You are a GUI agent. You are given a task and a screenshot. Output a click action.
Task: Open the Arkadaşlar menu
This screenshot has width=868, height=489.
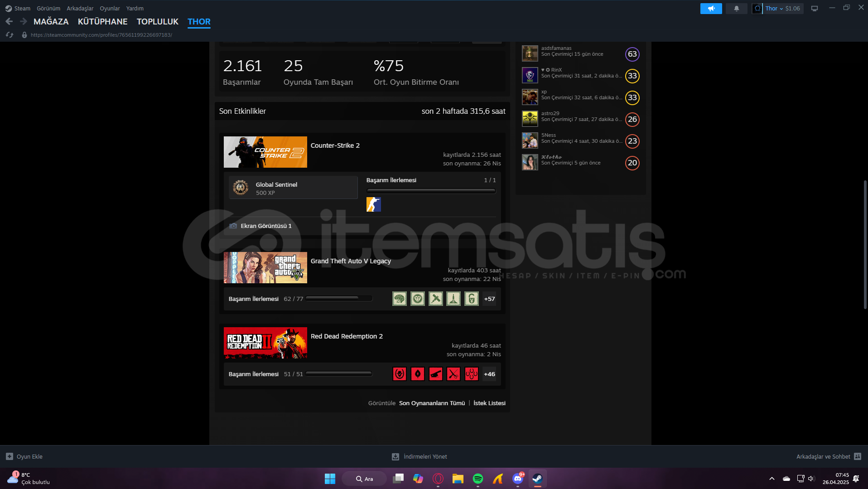pyautogui.click(x=80, y=8)
